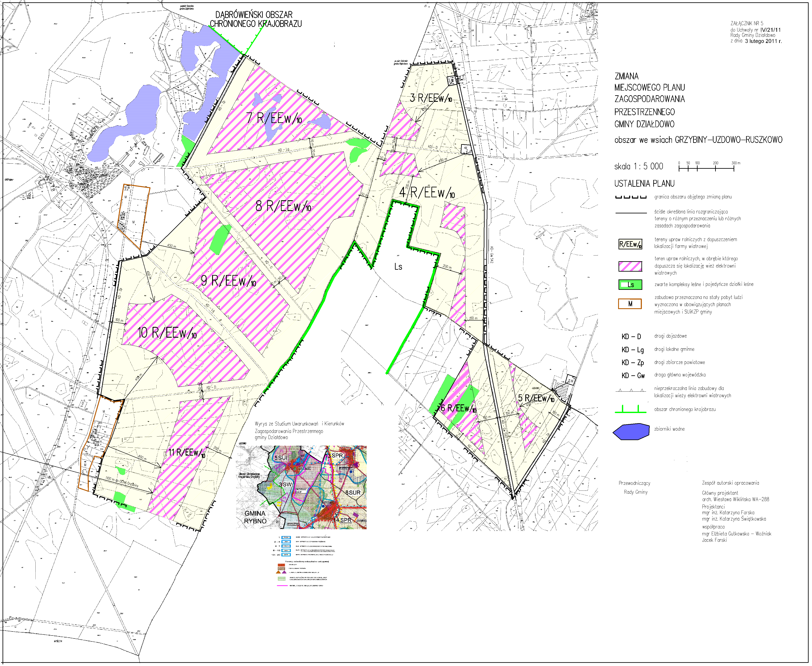Click the pink hatched wind-tower area swatch

pos(630,266)
